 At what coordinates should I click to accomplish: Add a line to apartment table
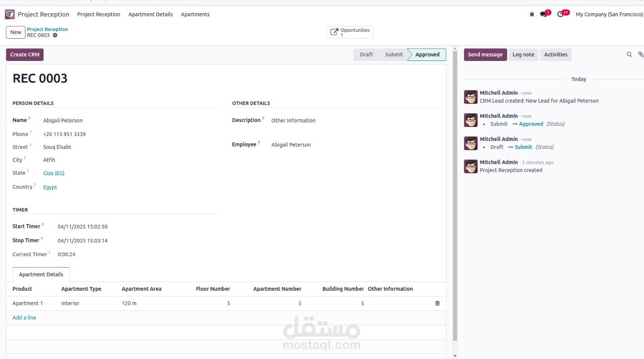click(24, 318)
